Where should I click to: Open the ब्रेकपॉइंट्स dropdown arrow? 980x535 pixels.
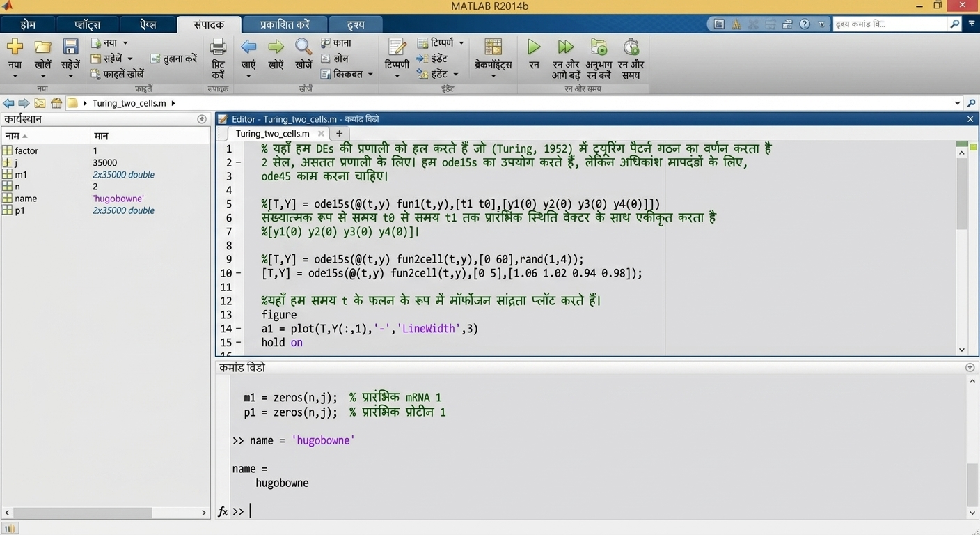[x=493, y=76]
